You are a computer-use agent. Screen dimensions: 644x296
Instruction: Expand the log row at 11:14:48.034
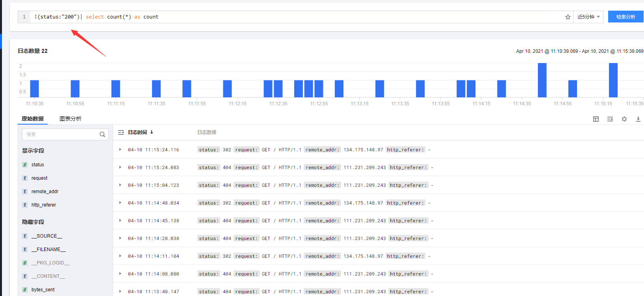pos(120,203)
